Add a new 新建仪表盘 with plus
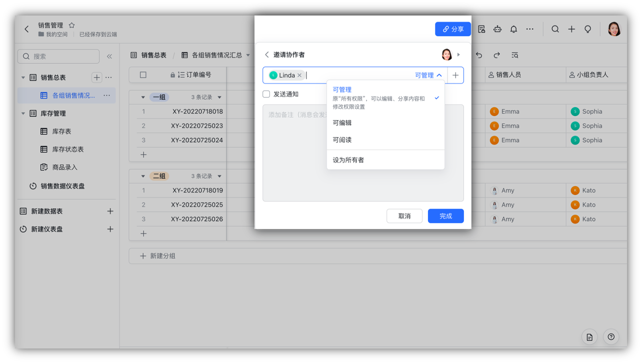This screenshot has height=364, width=642. point(110,229)
